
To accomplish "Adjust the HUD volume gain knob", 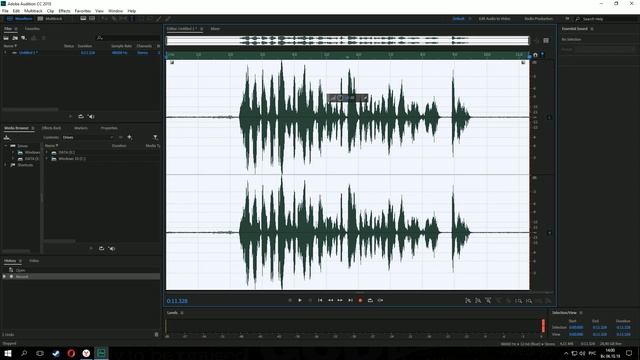I will pos(340,98).
